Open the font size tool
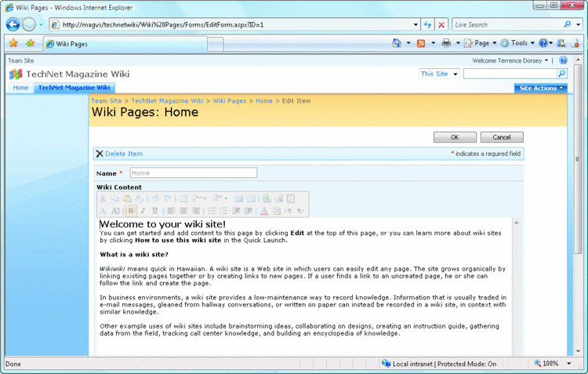Screen dimensions: 588x374 coord(115,211)
